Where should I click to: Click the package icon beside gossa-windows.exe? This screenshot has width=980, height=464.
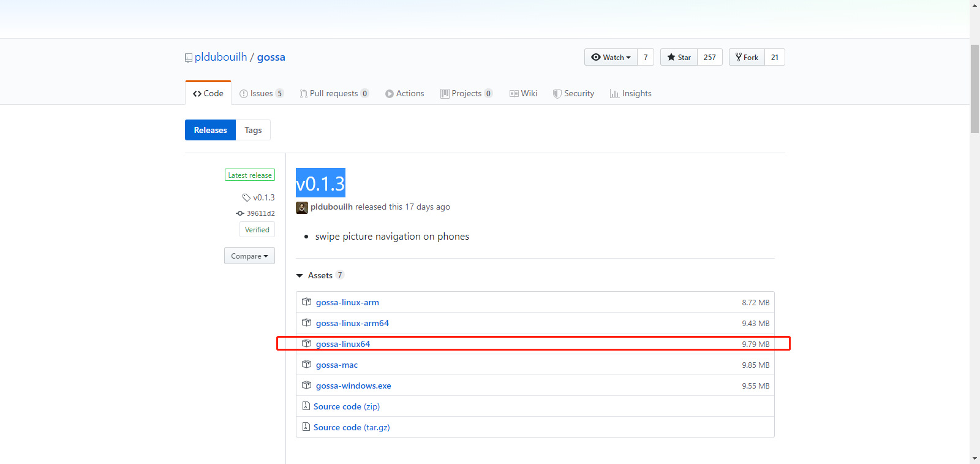pos(307,385)
